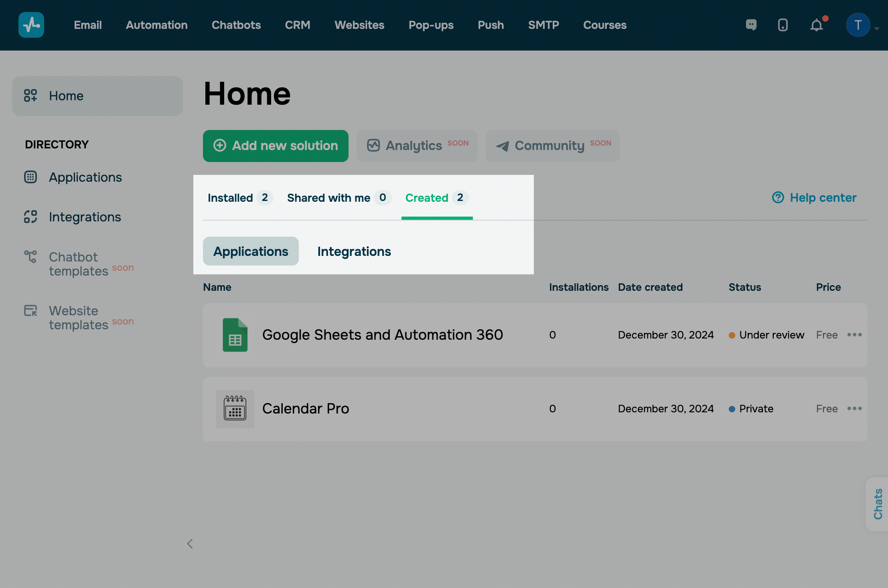Viewport: 888px width, 588px height.
Task: Go to Websites section
Action: click(x=359, y=25)
